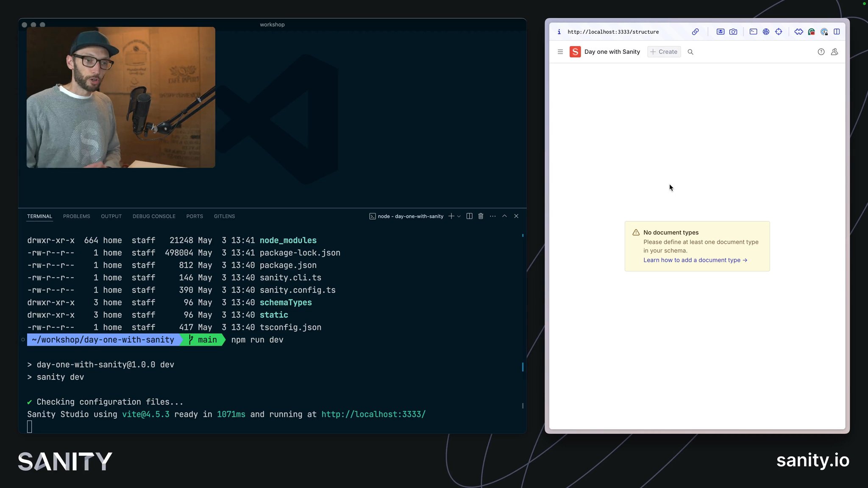Image resolution: width=868 pixels, height=488 pixels.
Task: Click the 'No document types' heading
Action: tap(671, 232)
